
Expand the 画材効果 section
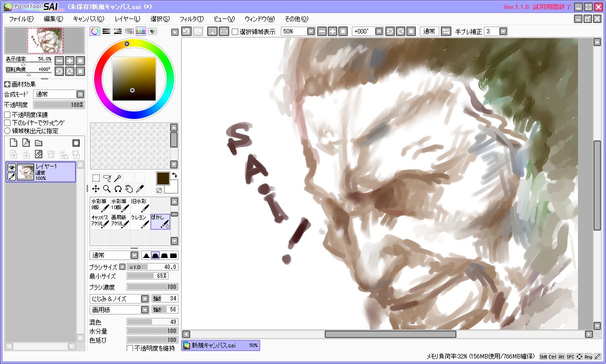click(x=8, y=84)
